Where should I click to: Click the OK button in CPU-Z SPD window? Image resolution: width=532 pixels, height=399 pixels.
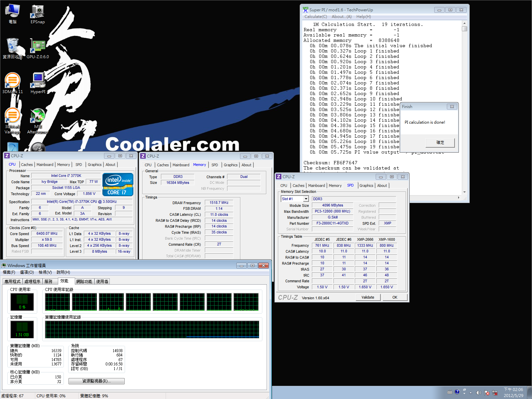pyautogui.click(x=395, y=297)
